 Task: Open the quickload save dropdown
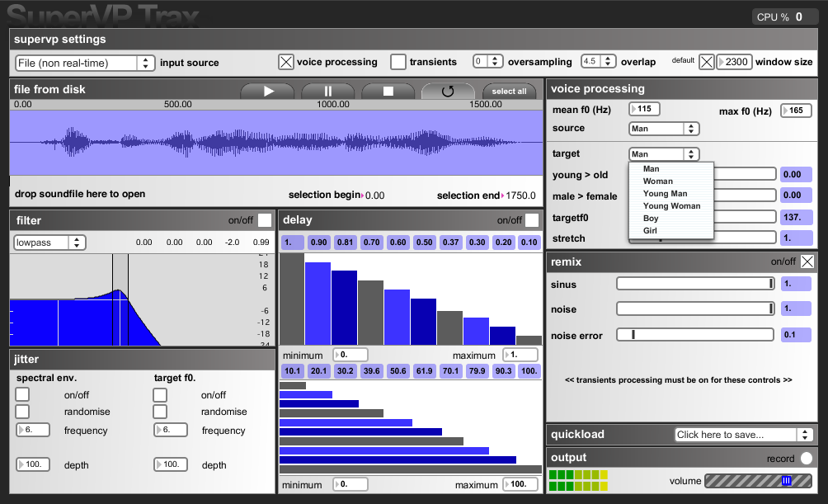743,434
